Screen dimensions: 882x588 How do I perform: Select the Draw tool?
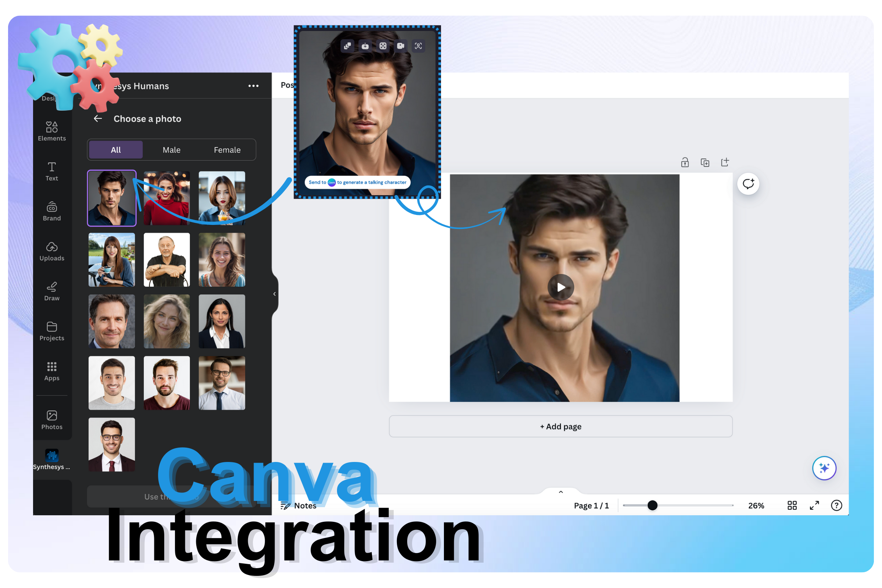pyautogui.click(x=52, y=291)
